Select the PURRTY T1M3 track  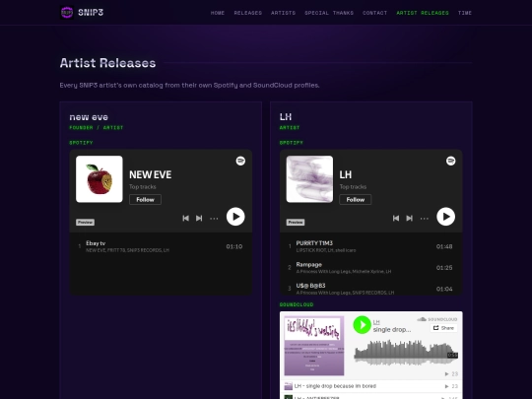(370, 246)
